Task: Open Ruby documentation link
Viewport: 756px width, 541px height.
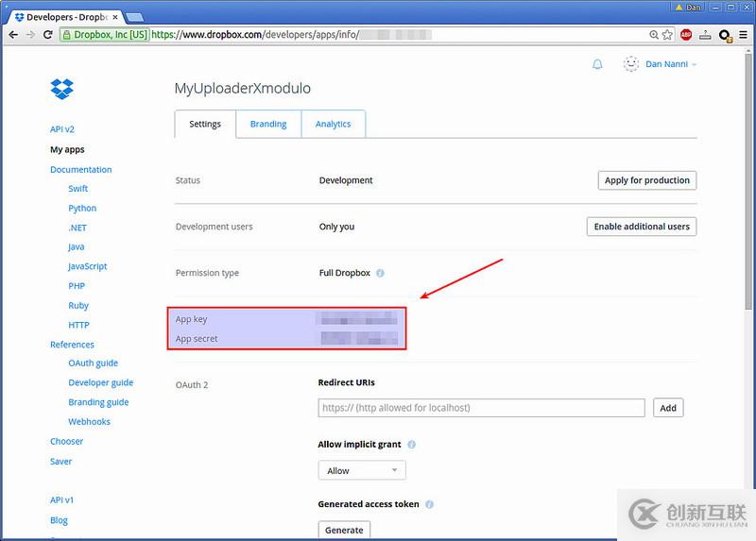Action: tap(78, 305)
